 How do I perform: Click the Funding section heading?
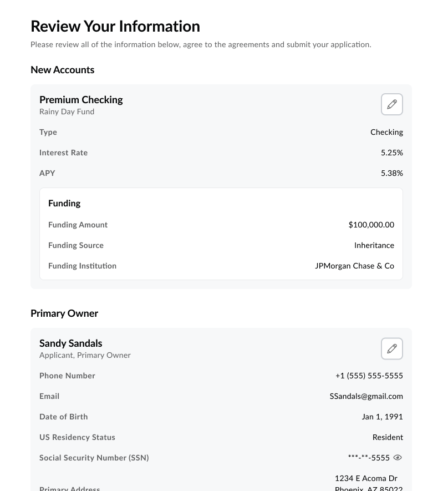click(64, 203)
